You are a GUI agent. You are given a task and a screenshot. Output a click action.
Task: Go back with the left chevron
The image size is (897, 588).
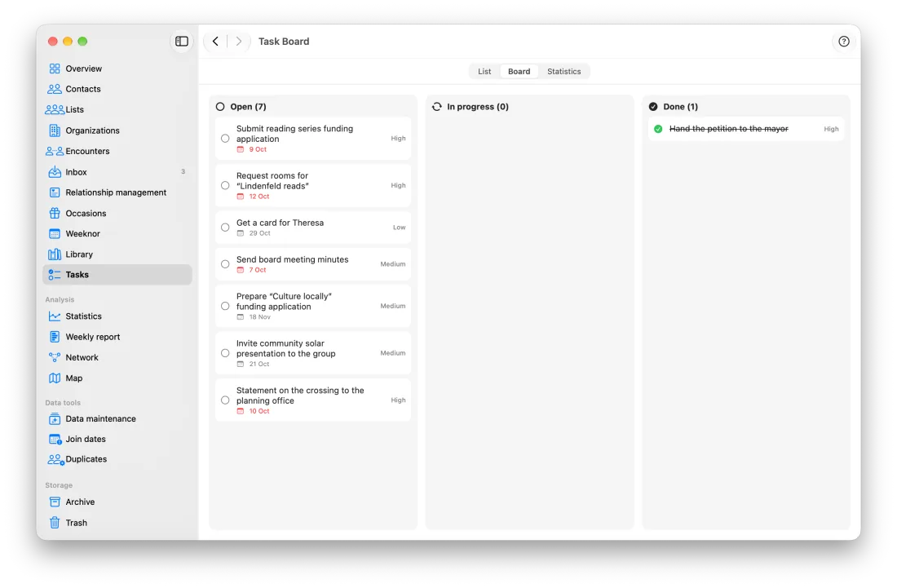(x=215, y=41)
